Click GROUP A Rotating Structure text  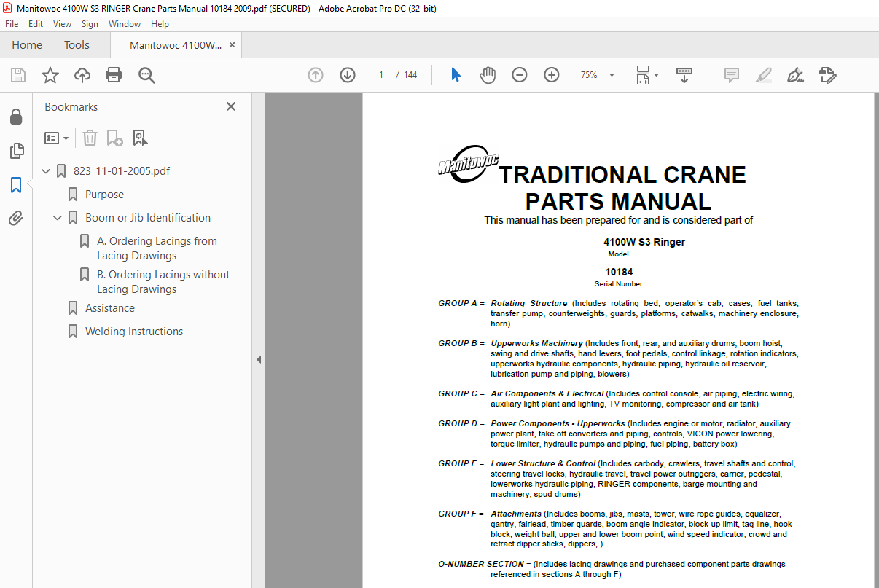tap(618, 313)
